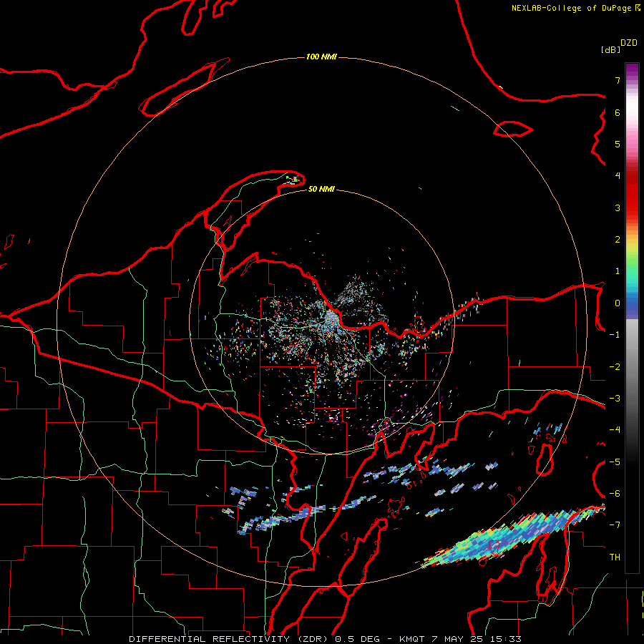
Task: Click the '-1' value on the color scale
Action: (615, 335)
